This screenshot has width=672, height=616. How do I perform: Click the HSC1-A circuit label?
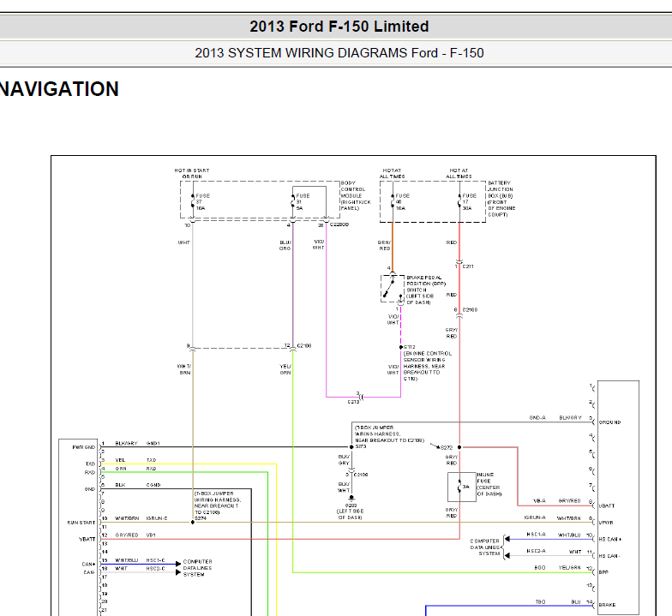[537, 535]
